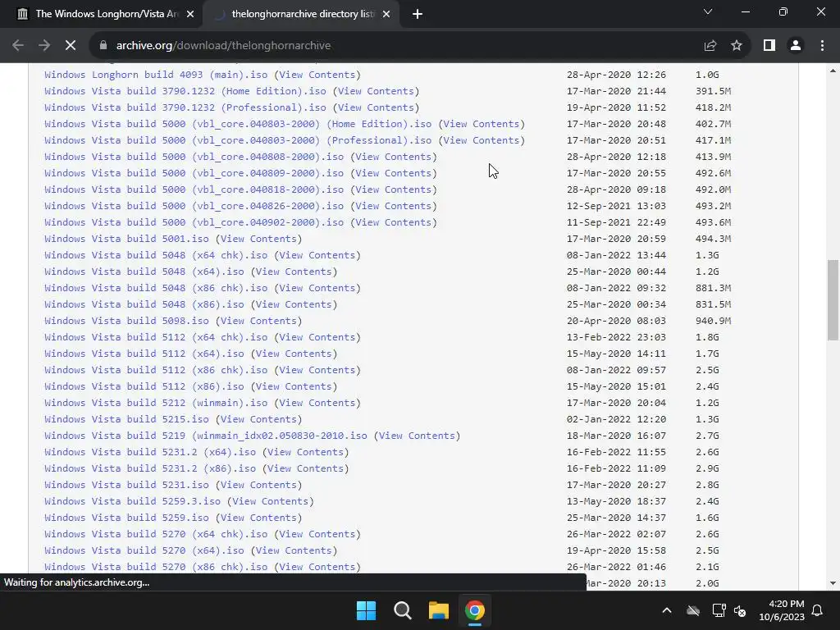Screen dimensions: 840x630
Task: View Contents of build 5270 (x64 chk).iso
Action: [317, 534]
